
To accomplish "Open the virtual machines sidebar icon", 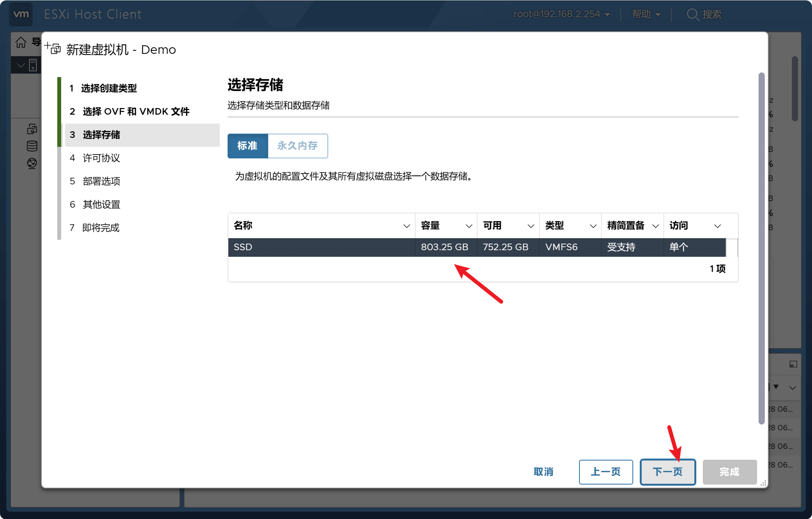I will [x=32, y=129].
